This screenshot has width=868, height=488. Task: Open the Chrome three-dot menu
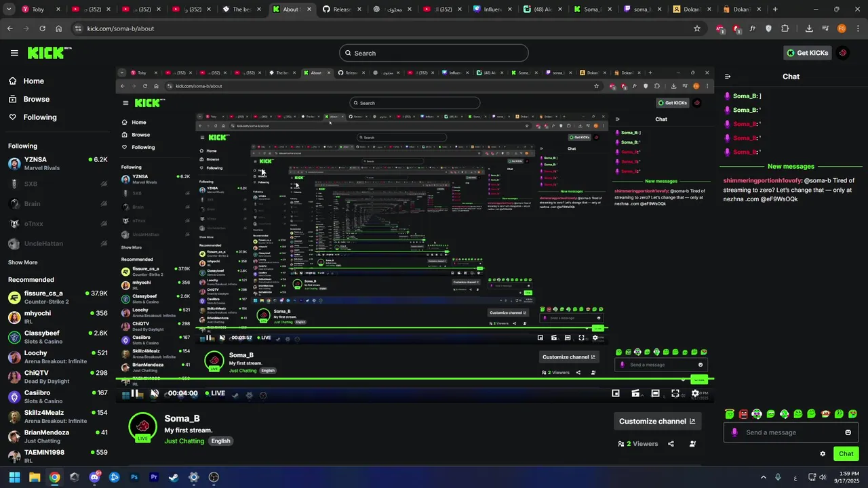click(x=857, y=28)
